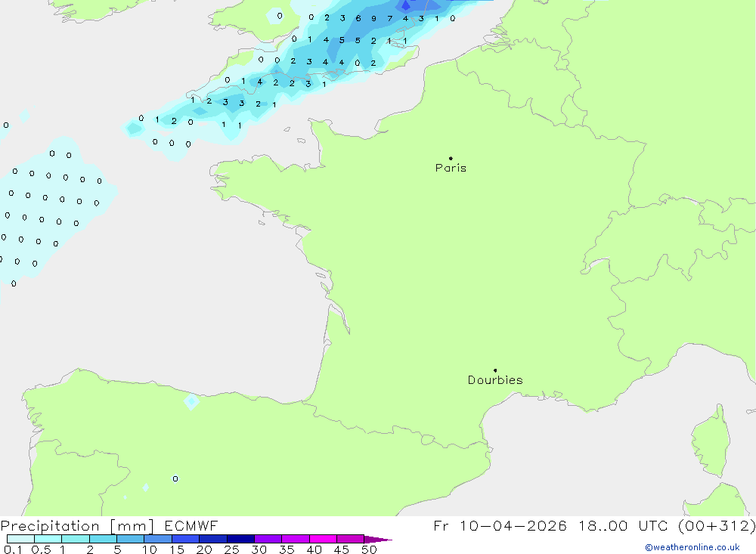Click the black dot marking Dourbies
756x554 pixels.
[495, 370]
